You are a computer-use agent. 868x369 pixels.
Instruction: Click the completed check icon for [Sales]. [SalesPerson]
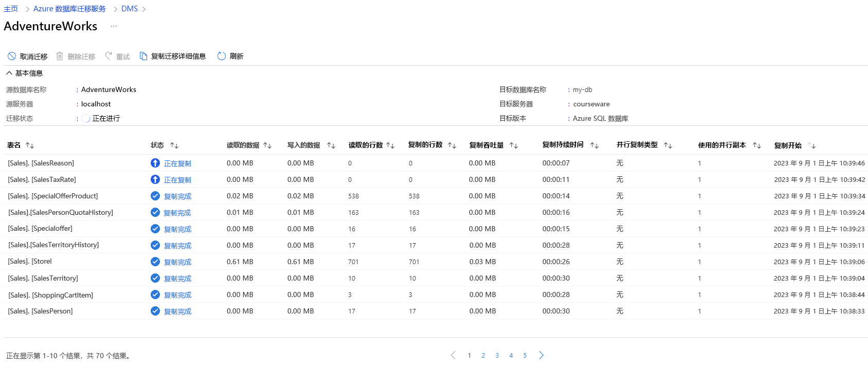[x=155, y=311]
